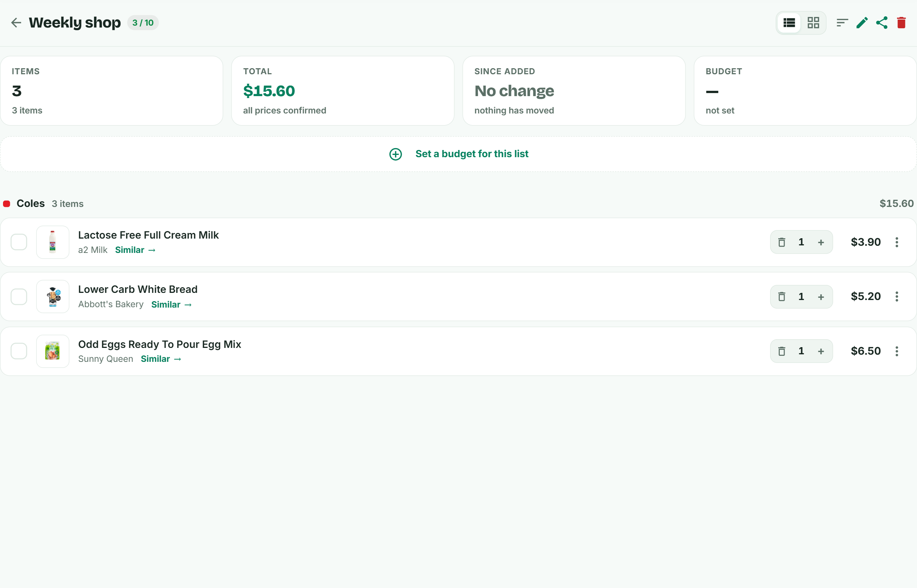Click the Coles store heading
This screenshot has height=588, width=917.
click(31, 204)
